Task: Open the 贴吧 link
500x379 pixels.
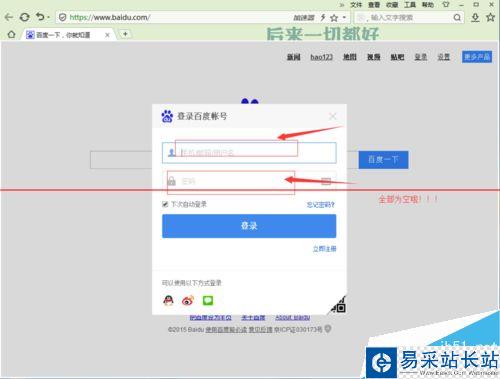Action: coord(397,57)
